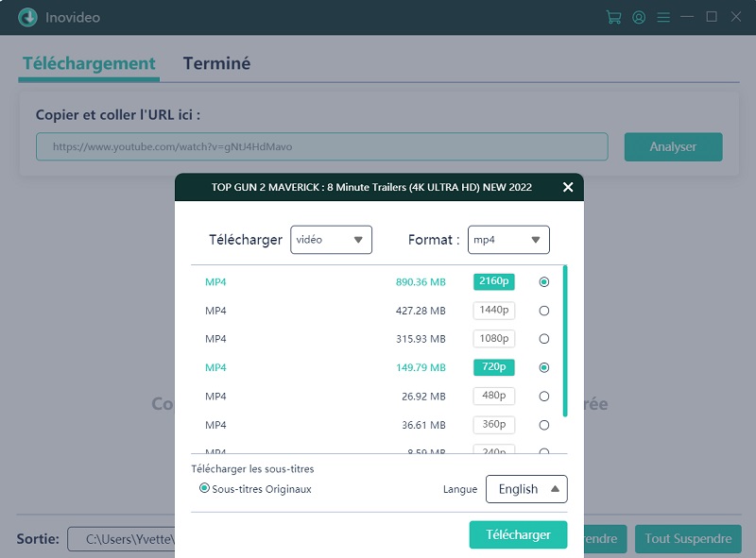
Task: Click the green Télécharger button
Action: [x=518, y=535]
